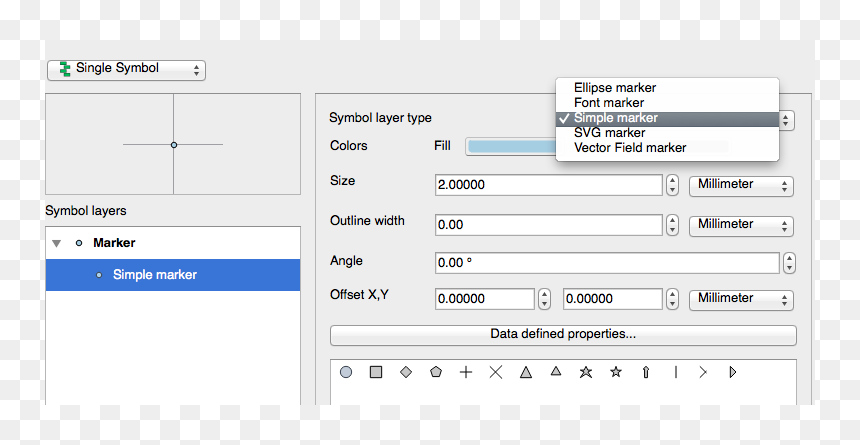Image resolution: width=860 pixels, height=445 pixels.
Task: Select the vertical line marker shape
Action: click(x=676, y=372)
